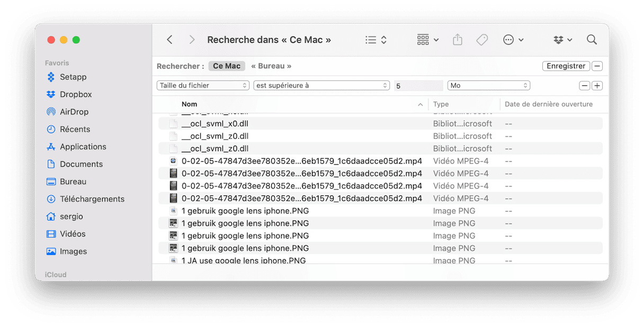Screen dimensions: 644x327
Task: Add a search criterion with plus button
Action: (x=597, y=86)
